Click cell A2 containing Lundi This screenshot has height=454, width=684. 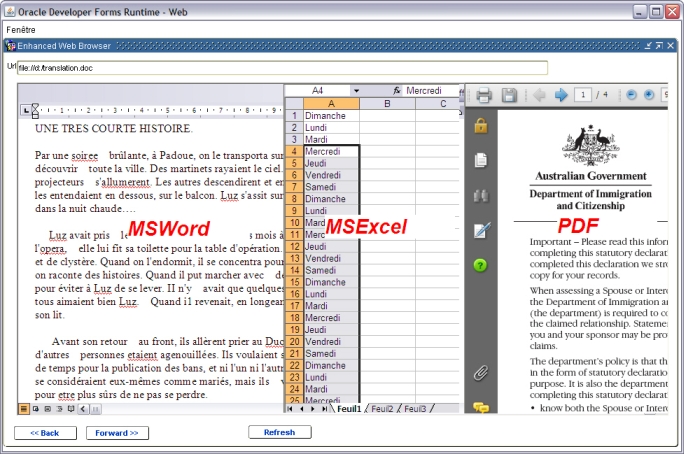coord(332,127)
